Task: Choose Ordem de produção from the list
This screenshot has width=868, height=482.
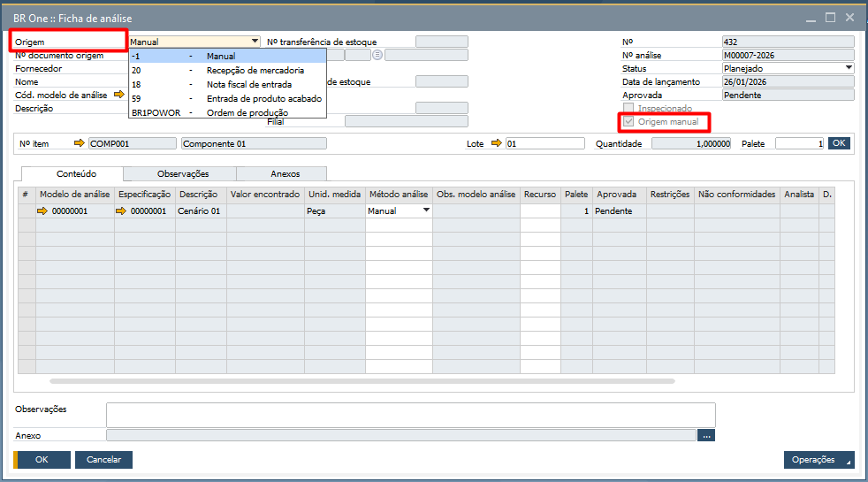Action: tap(247, 112)
